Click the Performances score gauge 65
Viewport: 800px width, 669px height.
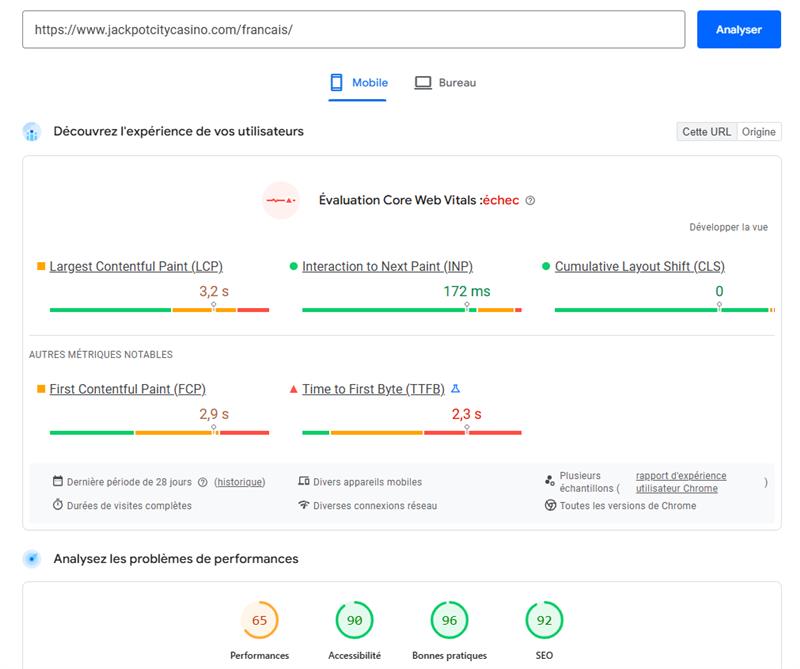tap(259, 620)
